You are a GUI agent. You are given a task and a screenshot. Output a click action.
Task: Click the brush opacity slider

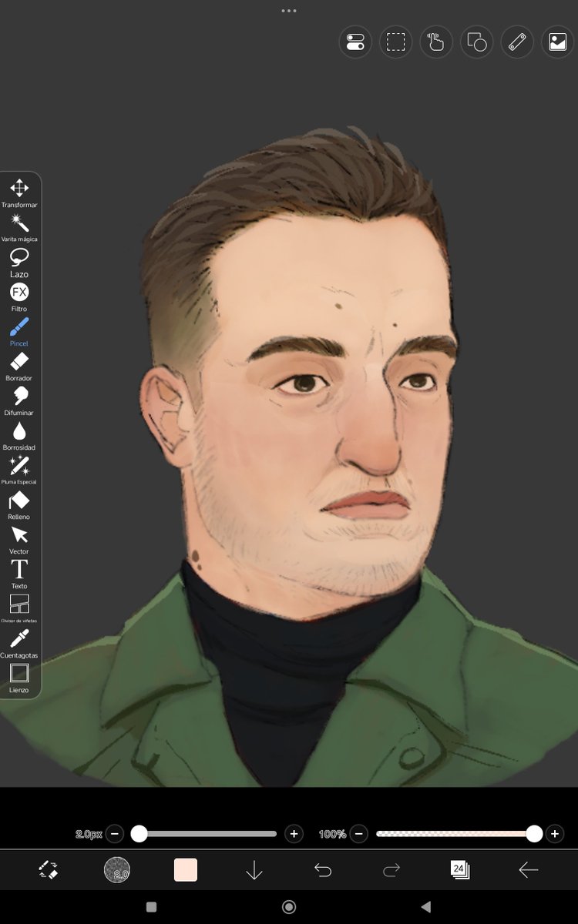pos(459,833)
